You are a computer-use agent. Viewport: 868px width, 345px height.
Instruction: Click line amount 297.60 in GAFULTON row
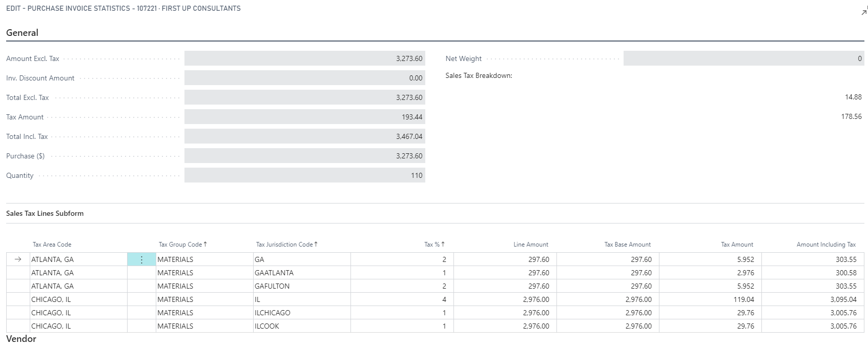tap(505, 286)
